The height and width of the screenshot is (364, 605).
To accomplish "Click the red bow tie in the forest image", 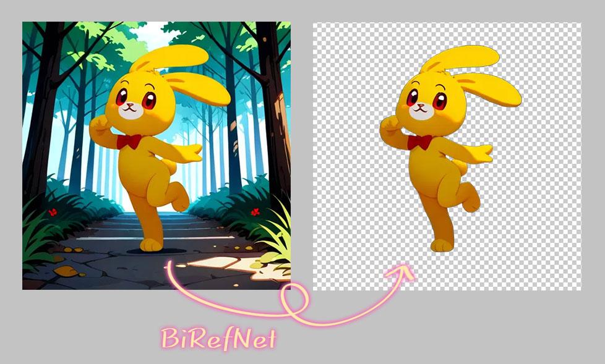I will click(x=129, y=142).
